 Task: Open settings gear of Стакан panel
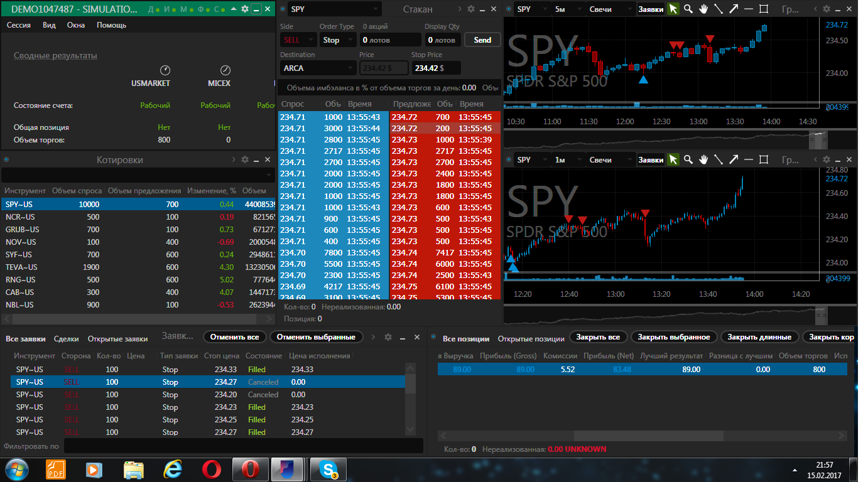(471, 9)
